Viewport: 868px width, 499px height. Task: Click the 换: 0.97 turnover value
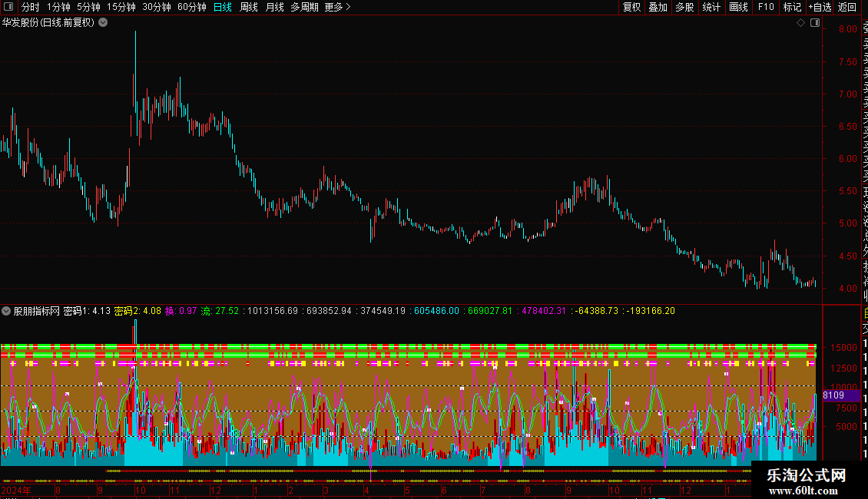(181, 311)
